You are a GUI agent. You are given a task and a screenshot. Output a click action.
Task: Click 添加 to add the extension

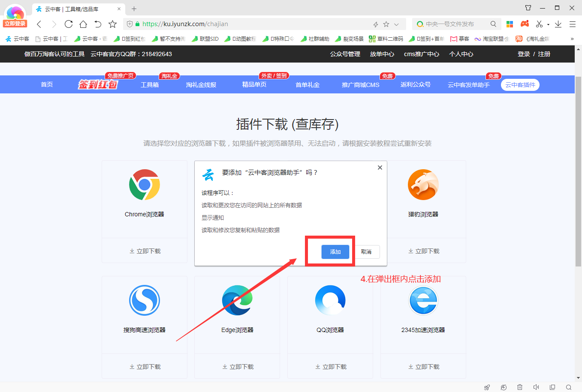pos(335,252)
